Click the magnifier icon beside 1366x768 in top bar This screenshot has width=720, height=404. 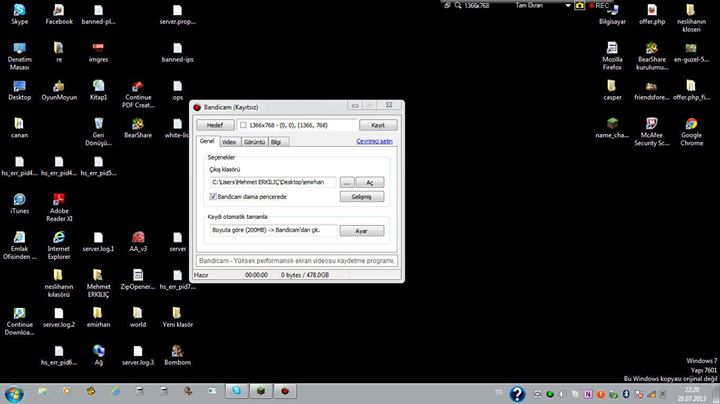pos(458,6)
